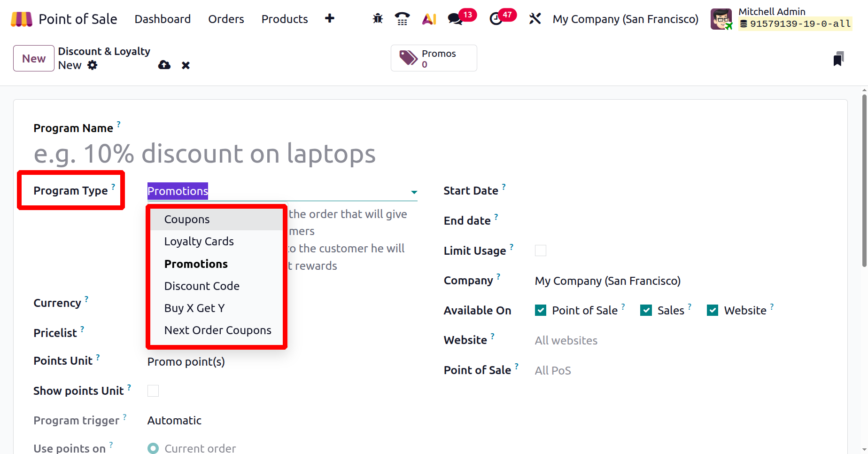
Task: Open the activities clock icon
Action: [496, 19]
